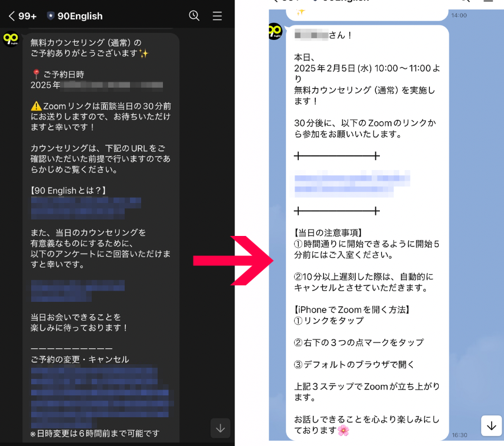Tap ※日時変更は６時間前まで可能です note
The height and width of the screenshot is (446, 504).
click(x=95, y=434)
